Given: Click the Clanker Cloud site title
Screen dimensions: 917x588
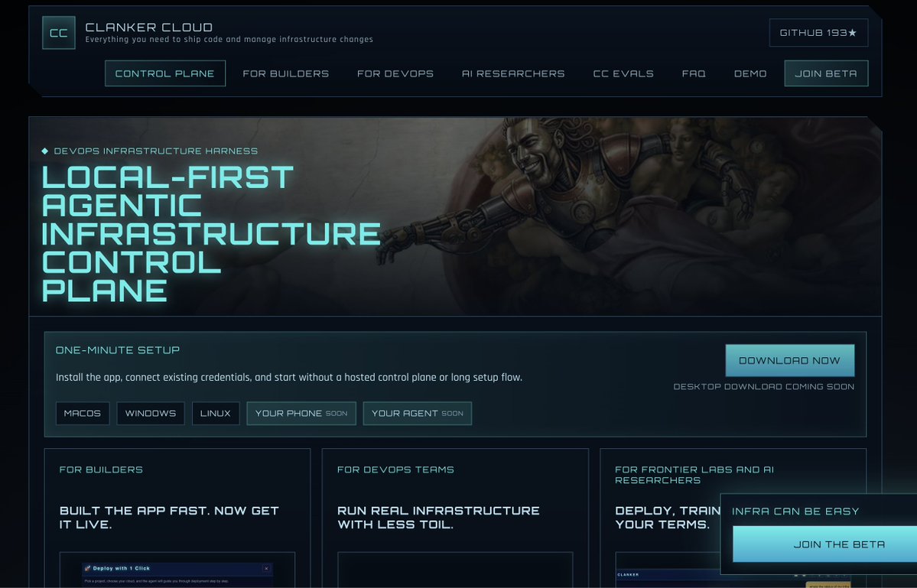Looking at the screenshot, I should coord(149,27).
